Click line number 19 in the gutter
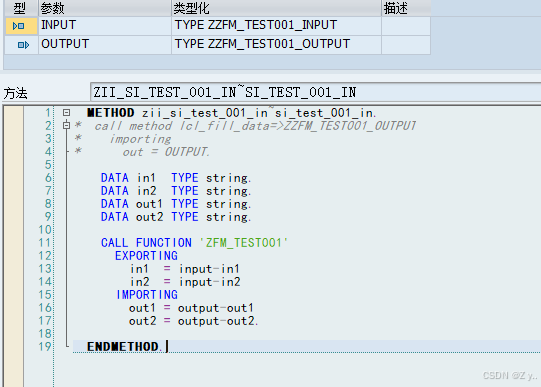 tap(45, 346)
